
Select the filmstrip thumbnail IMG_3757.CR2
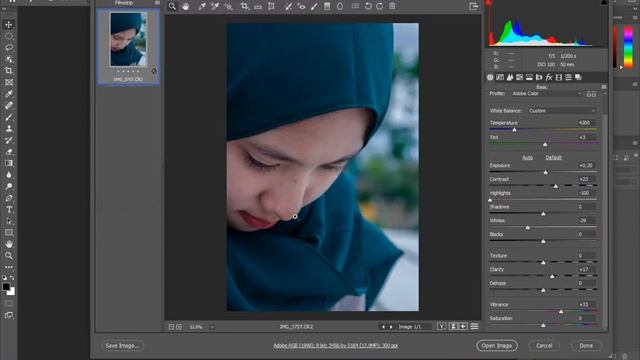128,46
